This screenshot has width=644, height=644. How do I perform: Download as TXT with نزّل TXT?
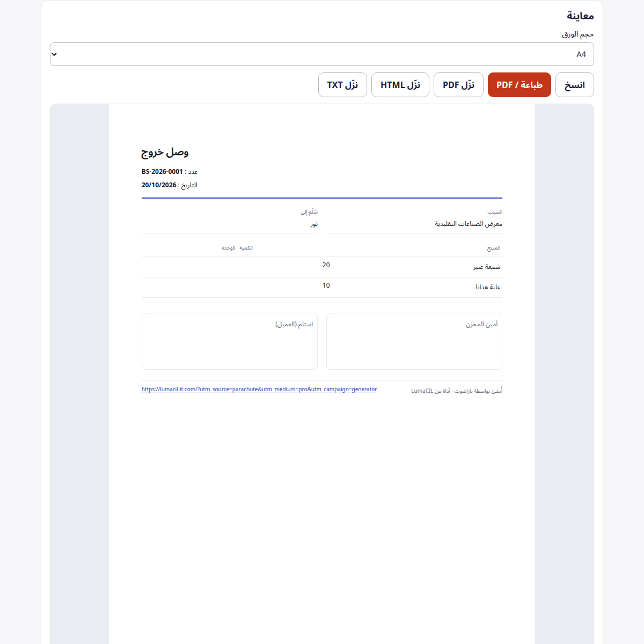[x=342, y=85]
